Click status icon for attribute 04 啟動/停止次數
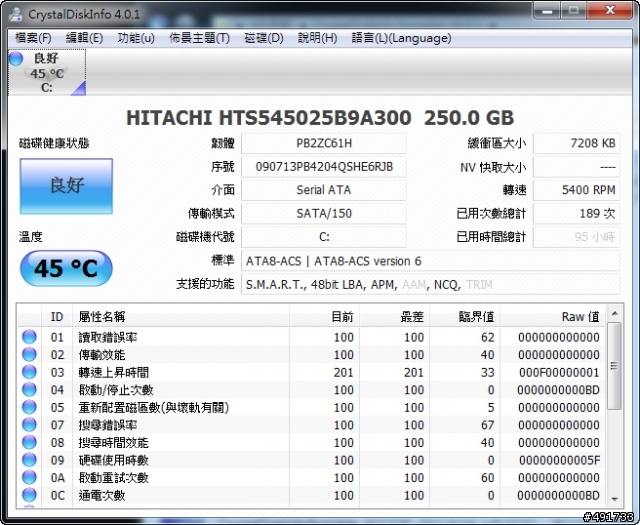 pos(29,389)
